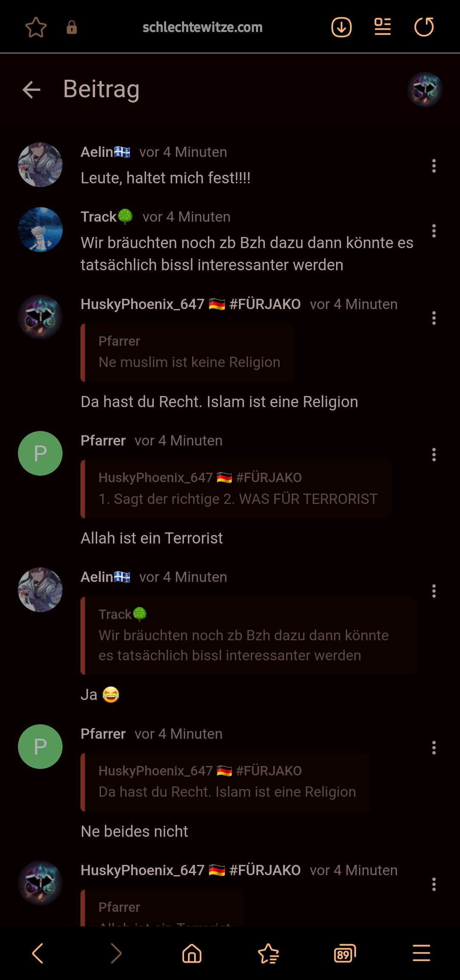The image size is (460, 980).
Task: Open options menu for Track's comment
Action: point(434,231)
